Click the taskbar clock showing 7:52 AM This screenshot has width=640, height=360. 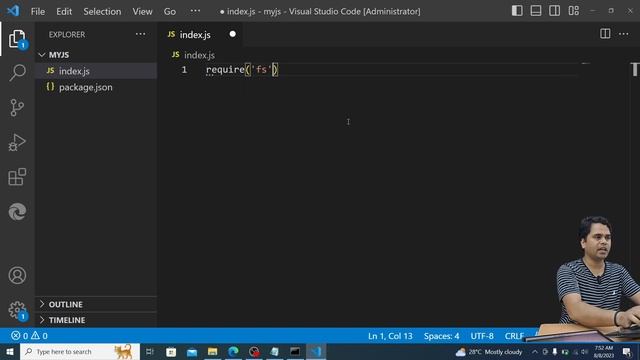click(x=604, y=352)
